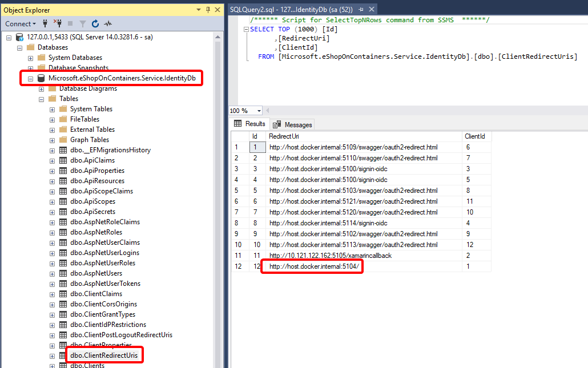This screenshot has width=588, height=368.
Task: Open the Messages tab
Action: click(293, 124)
